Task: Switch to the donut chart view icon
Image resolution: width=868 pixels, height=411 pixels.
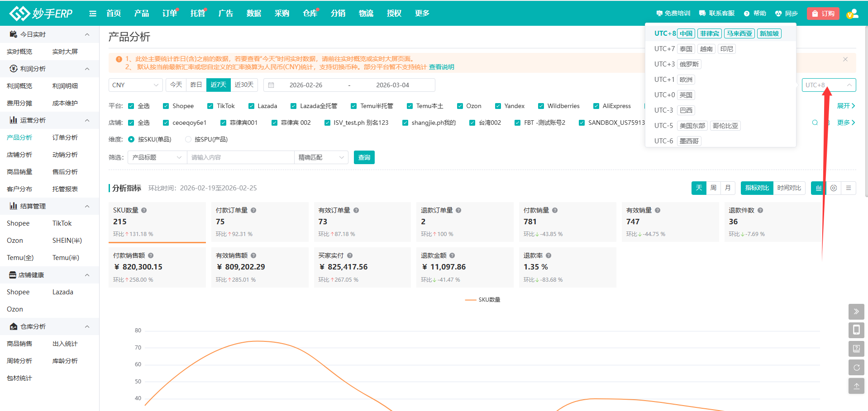Action: click(x=834, y=188)
